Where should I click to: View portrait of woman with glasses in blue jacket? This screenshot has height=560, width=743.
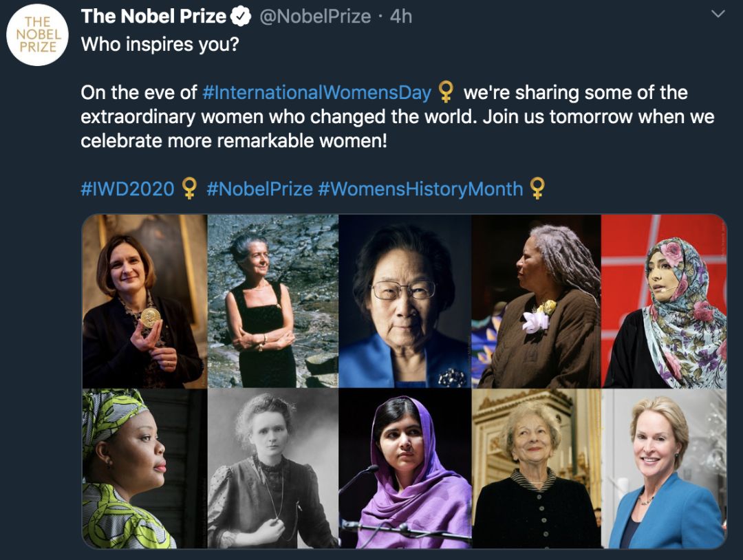(x=405, y=301)
